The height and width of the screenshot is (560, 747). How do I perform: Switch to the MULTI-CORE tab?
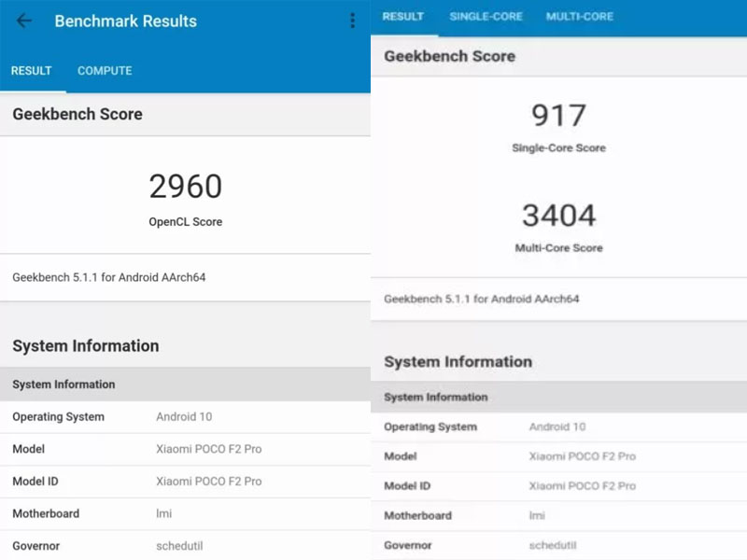(580, 17)
